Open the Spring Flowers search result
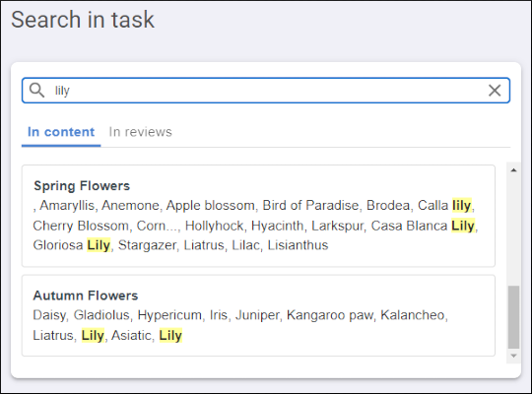This screenshot has height=394, width=532. coord(258,216)
